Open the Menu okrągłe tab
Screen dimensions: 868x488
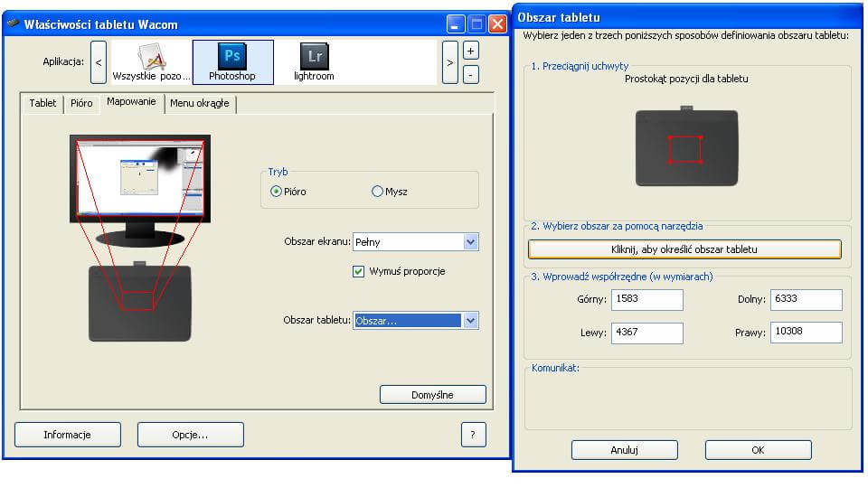tap(200, 103)
